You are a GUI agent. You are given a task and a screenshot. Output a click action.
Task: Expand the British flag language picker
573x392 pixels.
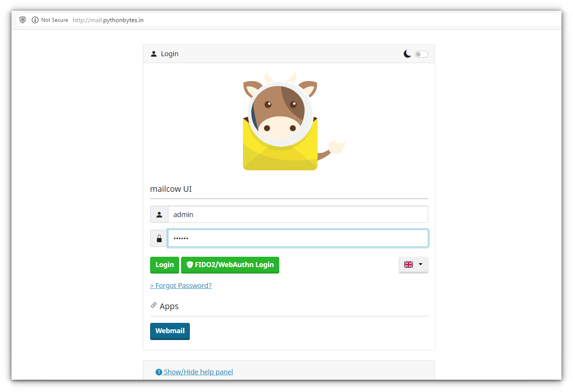[x=413, y=265]
